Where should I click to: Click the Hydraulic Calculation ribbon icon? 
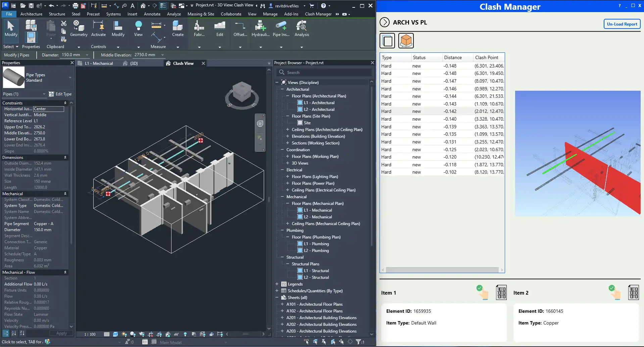coord(260,28)
